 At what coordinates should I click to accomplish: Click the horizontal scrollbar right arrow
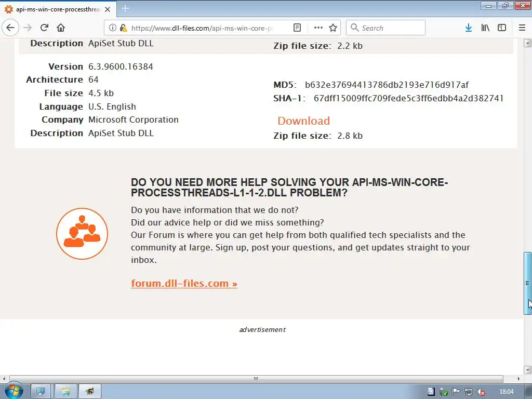coord(518,379)
